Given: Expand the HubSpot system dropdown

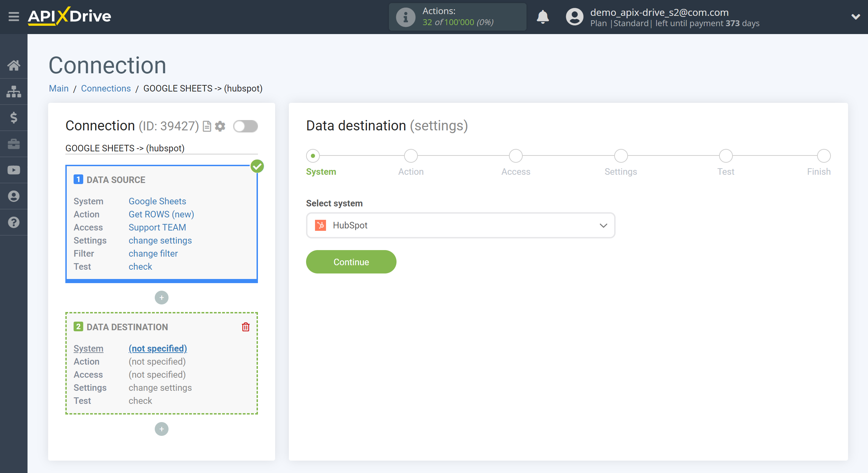Looking at the screenshot, I should [603, 225].
